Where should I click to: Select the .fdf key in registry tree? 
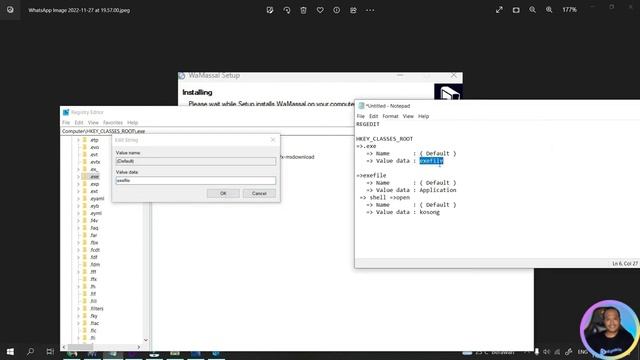(x=94, y=258)
